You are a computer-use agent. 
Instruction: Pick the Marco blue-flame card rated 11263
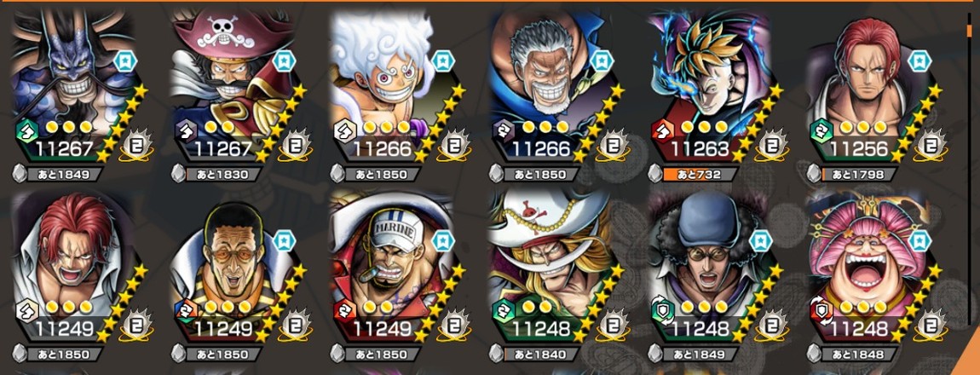click(716, 86)
